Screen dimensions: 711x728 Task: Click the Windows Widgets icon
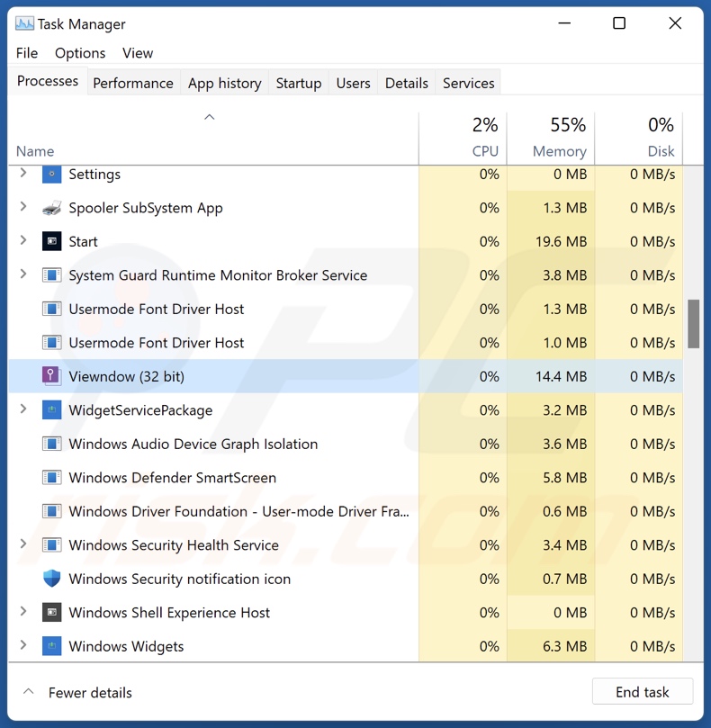point(51,646)
